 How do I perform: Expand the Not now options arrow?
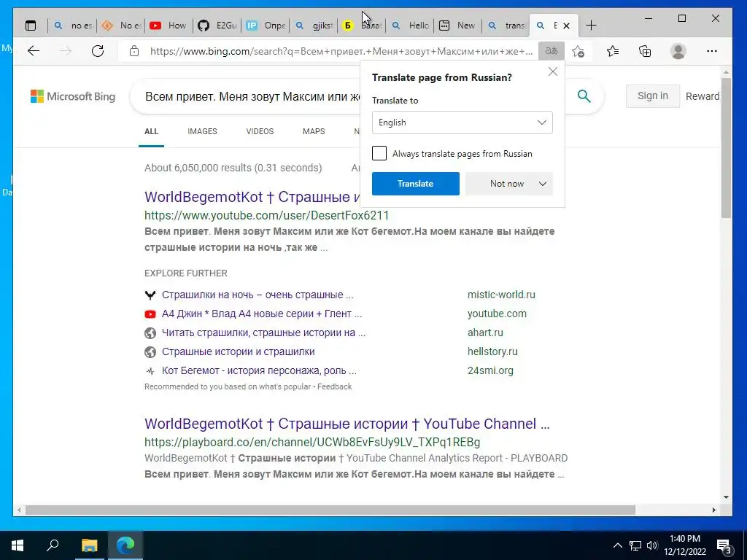pyautogui.click(x=543, y=184)
